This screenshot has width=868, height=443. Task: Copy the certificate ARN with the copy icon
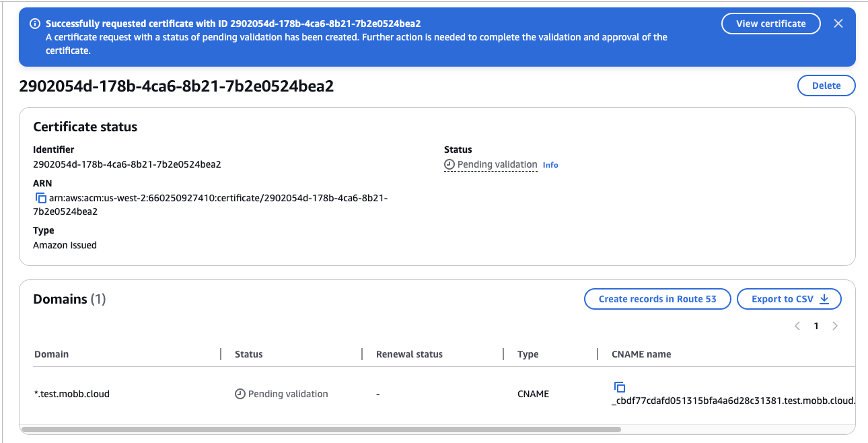[x=40, y=198]
